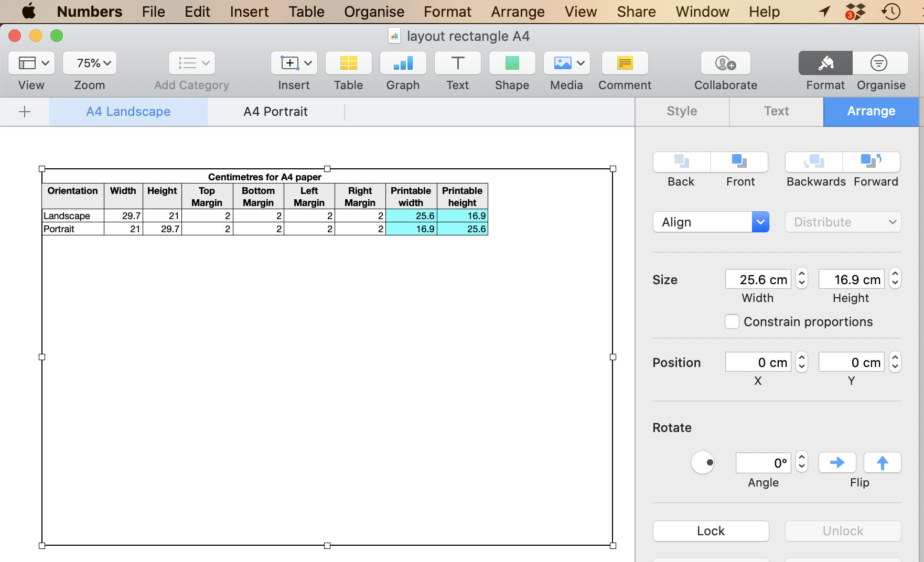Viewport: 924px width, 562px height.
Task: Click the Width size input field
Action: (758, 279)
